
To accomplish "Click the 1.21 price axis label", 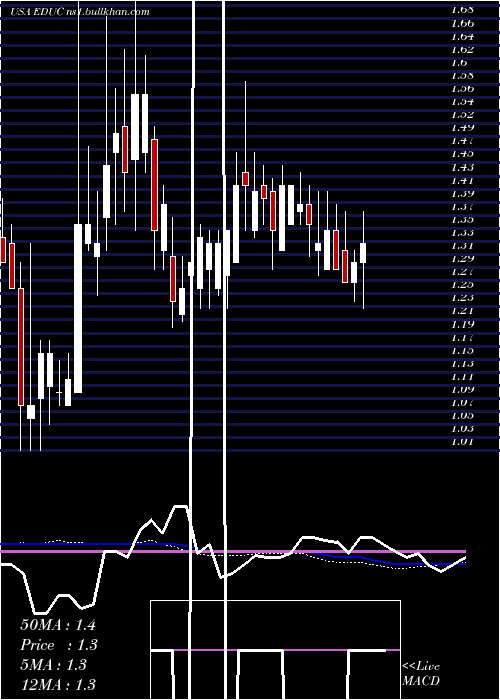I will pos(464,311).
